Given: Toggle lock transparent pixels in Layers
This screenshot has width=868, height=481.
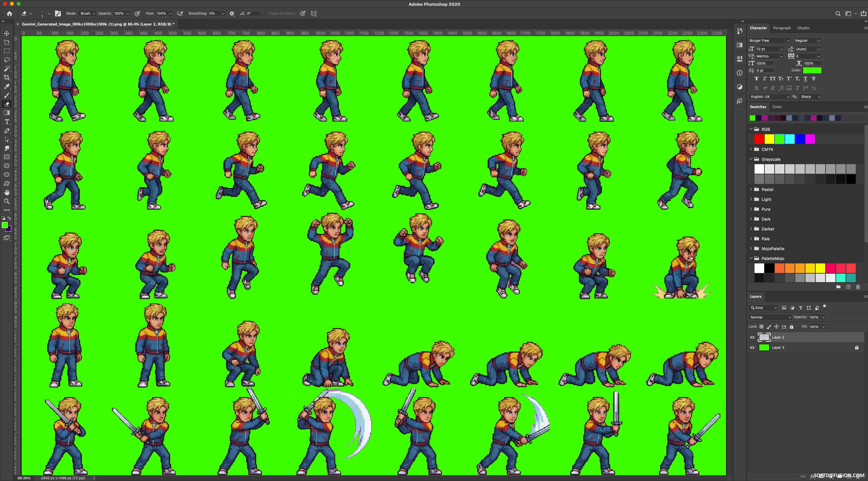Looking at the screenshot, I should 761,327.
